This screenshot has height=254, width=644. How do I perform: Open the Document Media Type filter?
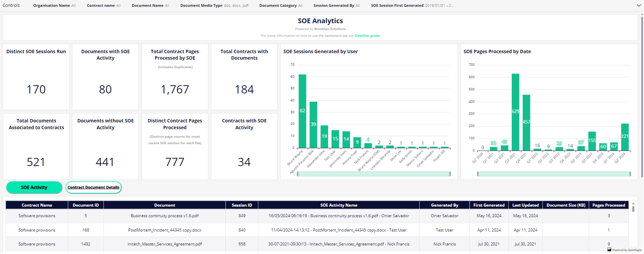point(214,5)
